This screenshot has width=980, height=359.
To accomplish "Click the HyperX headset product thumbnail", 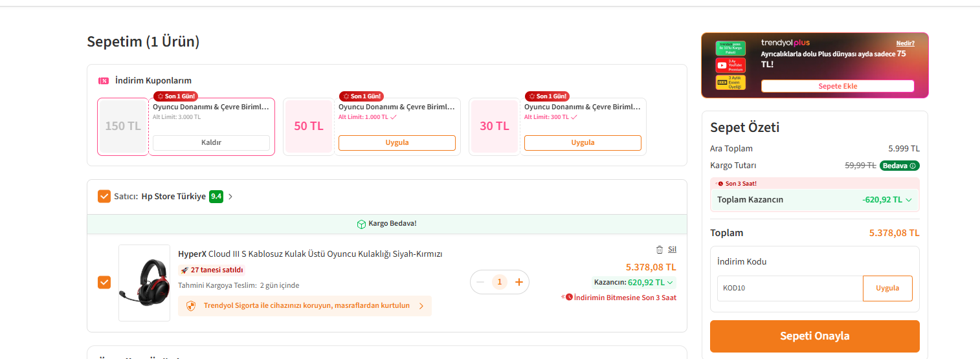I will click(144, 283).
